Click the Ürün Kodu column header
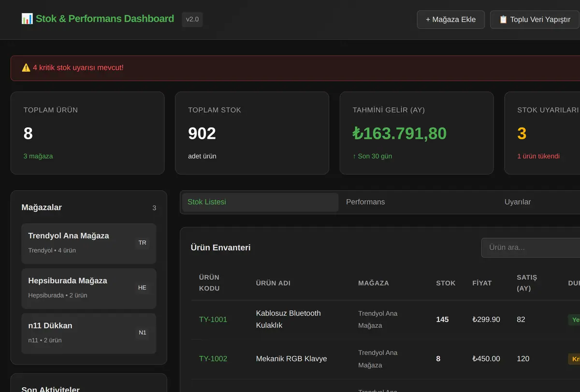The width and height of the screenshot is (580, 392). pos(209,283)
